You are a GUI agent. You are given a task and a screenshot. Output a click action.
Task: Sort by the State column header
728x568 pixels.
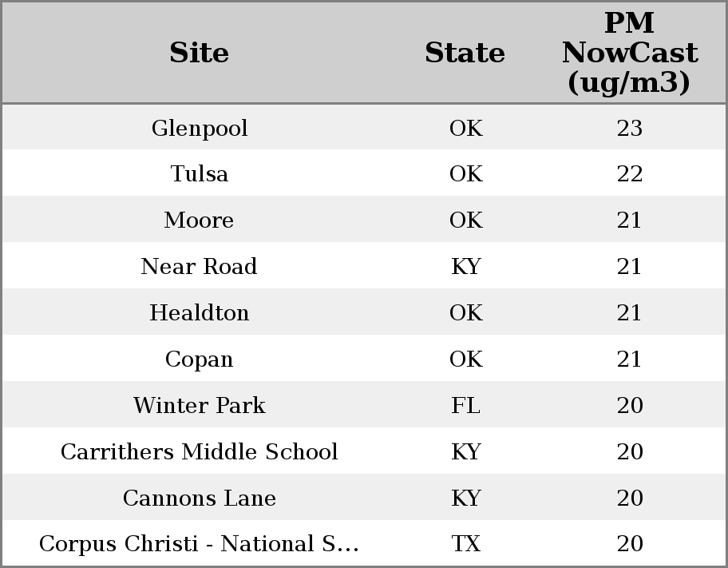tap(465, 53)
